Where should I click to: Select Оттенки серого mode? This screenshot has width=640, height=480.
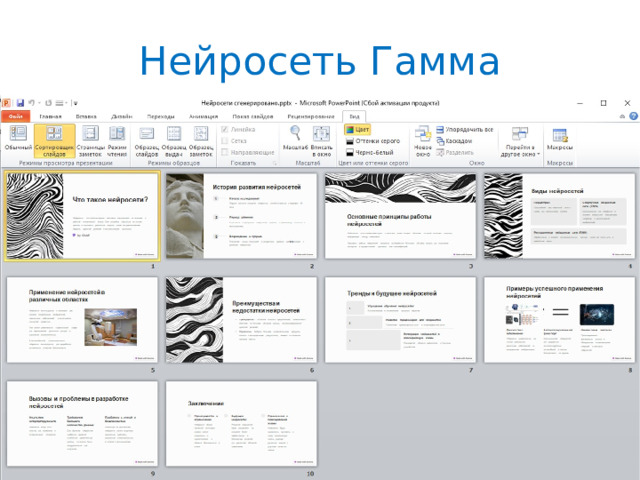[373, 141]
